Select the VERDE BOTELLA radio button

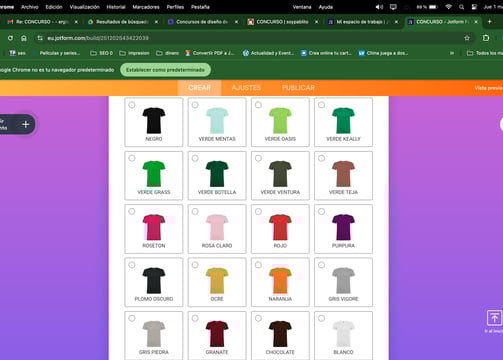(195, 158)
